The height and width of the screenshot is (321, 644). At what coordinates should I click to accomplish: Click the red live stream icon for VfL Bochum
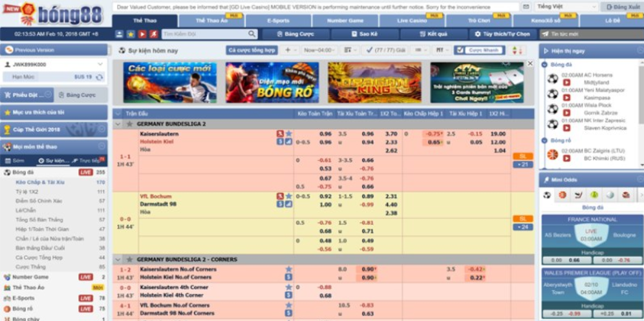click(x=280, y=196)
